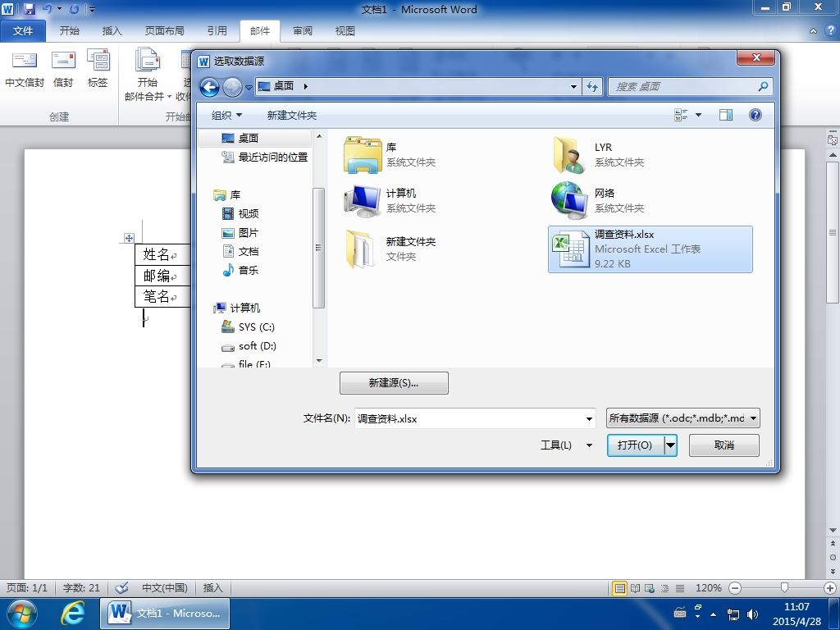The image size is (840, 630).
Task: Open the quick access toolbar customize dropdown
Action: (x=92, y=10)
